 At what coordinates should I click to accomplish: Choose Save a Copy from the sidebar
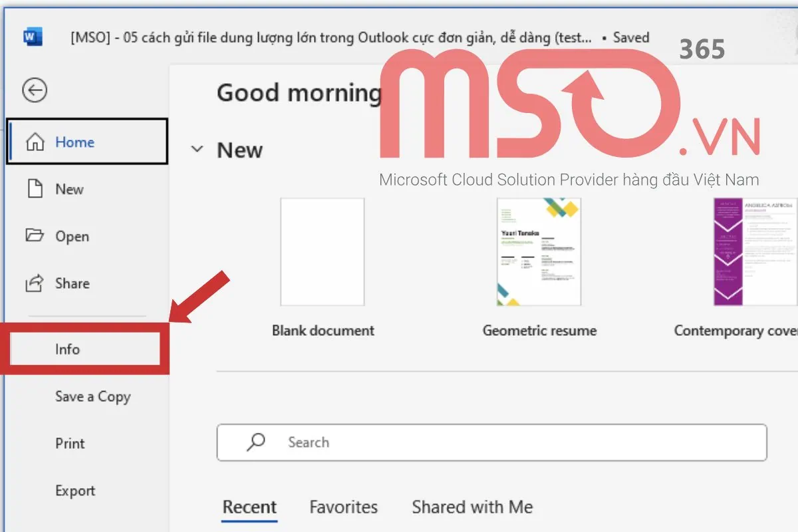click(92, 396)
